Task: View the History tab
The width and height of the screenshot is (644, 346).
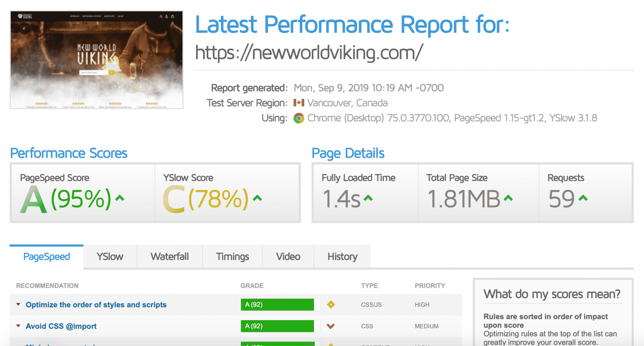Action: 342,257
